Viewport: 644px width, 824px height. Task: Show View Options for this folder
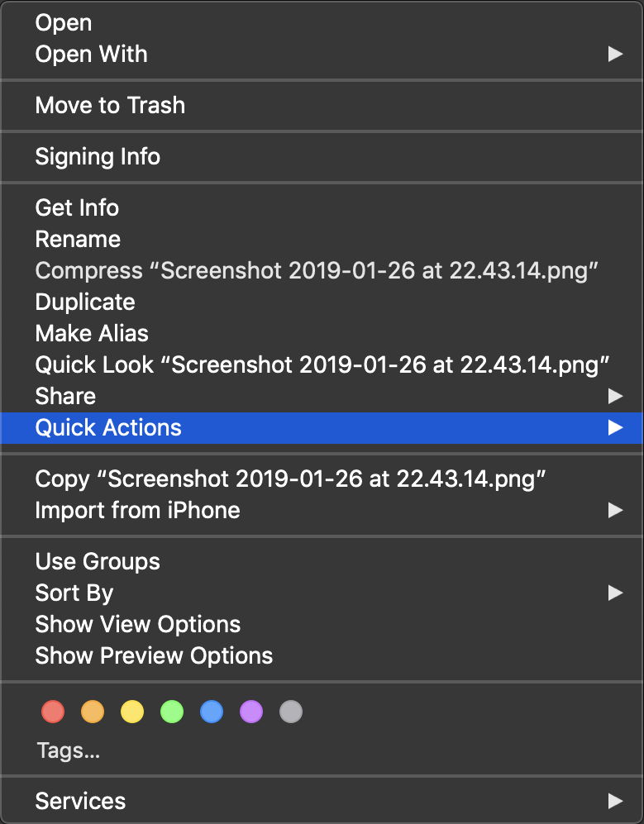pos(137,625)
